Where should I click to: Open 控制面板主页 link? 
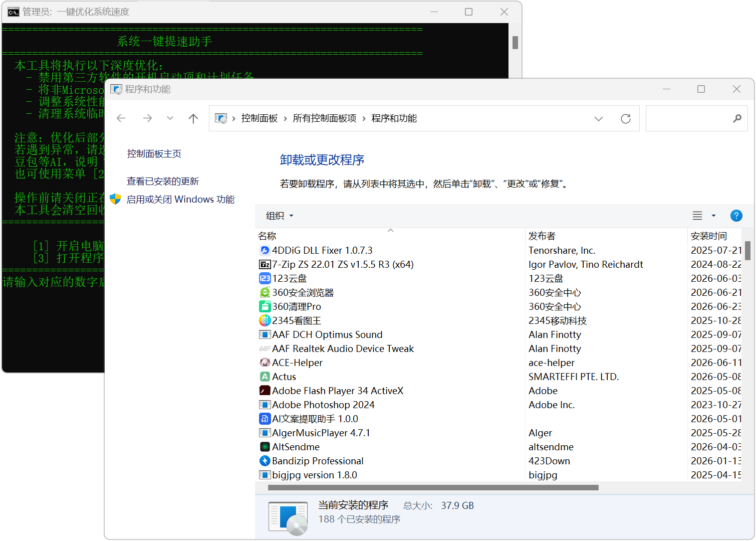154,154
